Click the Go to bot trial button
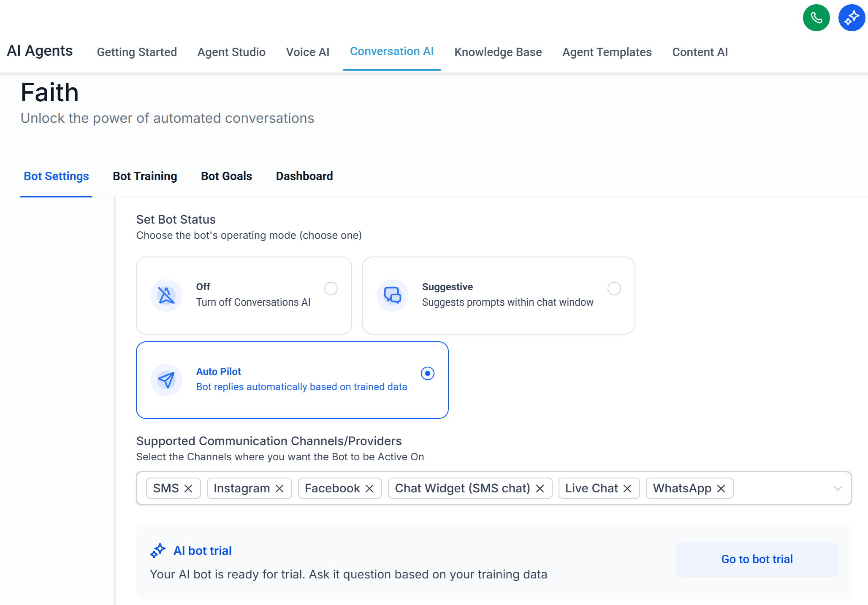The width and height of the screenshot is (868, 605). coord(757,559)
